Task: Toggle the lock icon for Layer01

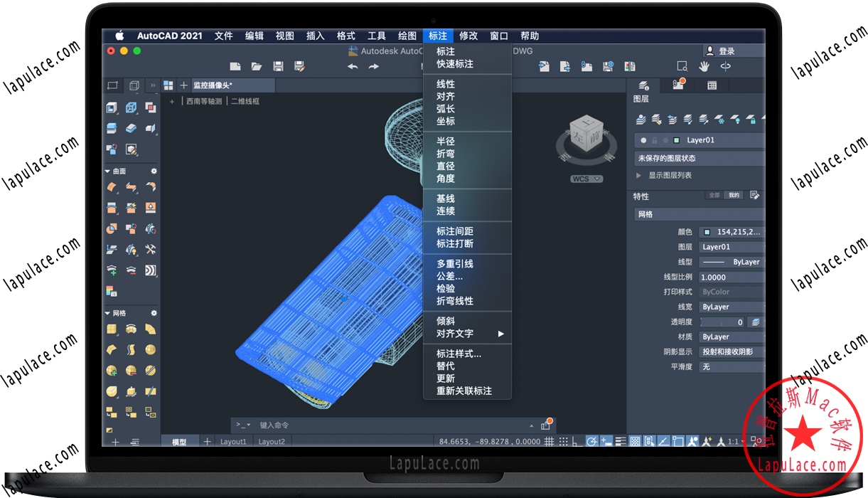Action: (654, 140)
